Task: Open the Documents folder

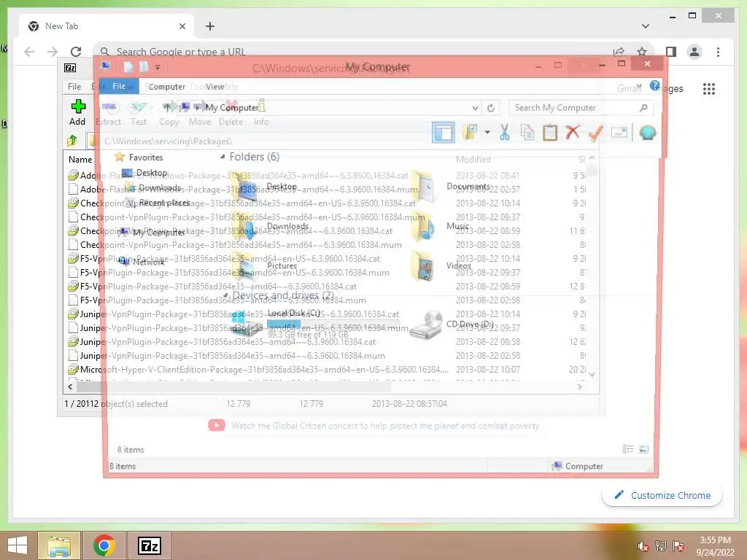Action: click(450, 187)
